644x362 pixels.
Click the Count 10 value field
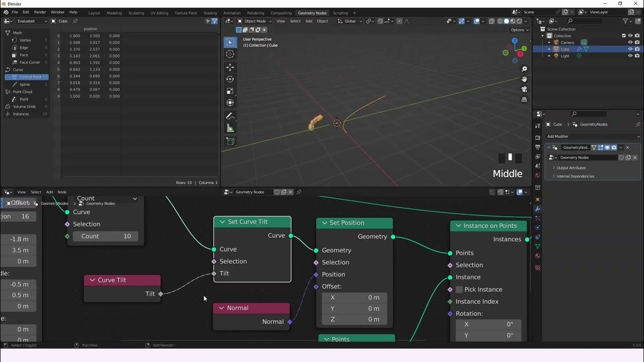click(x=105, y=236)
